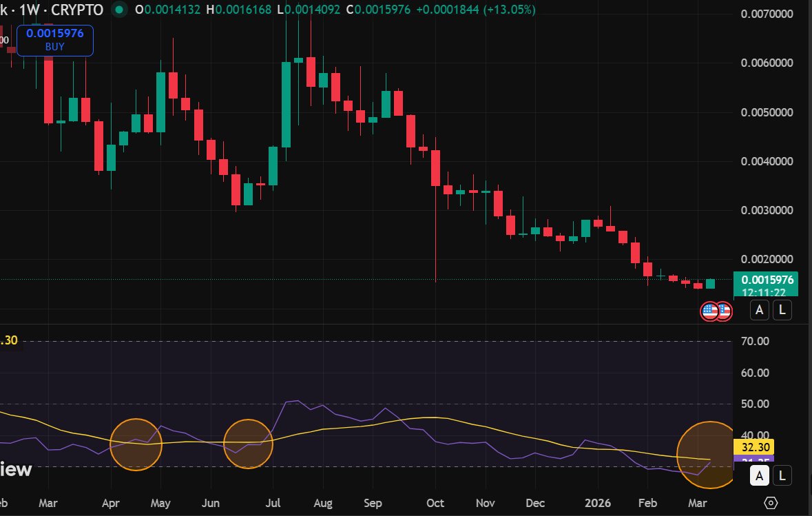The height and width of the screenshot is (516, 812).
Task: Click the green market status dot
Action: [120, 10]
